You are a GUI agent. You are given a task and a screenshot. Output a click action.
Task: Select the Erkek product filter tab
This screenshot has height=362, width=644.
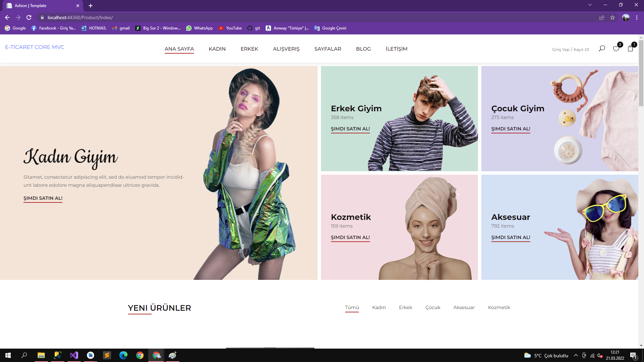[x=406, y=307]
